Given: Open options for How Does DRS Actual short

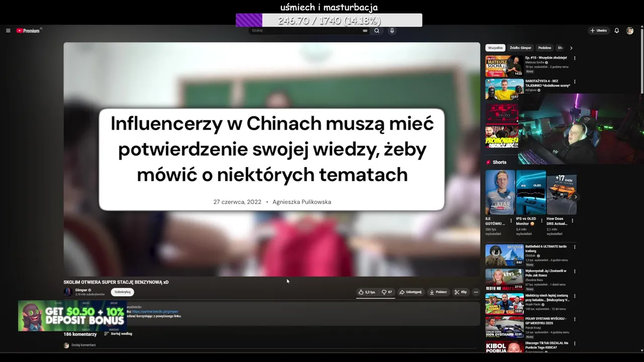Looking at the screenshot, I should tap(573, 220).
